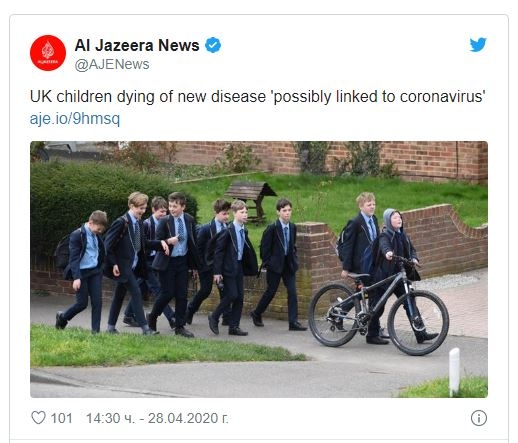This screenshot has height=443, width=518.
Task: Click the Al Jazeera red logo avatar
Action: tap(48, 53)
